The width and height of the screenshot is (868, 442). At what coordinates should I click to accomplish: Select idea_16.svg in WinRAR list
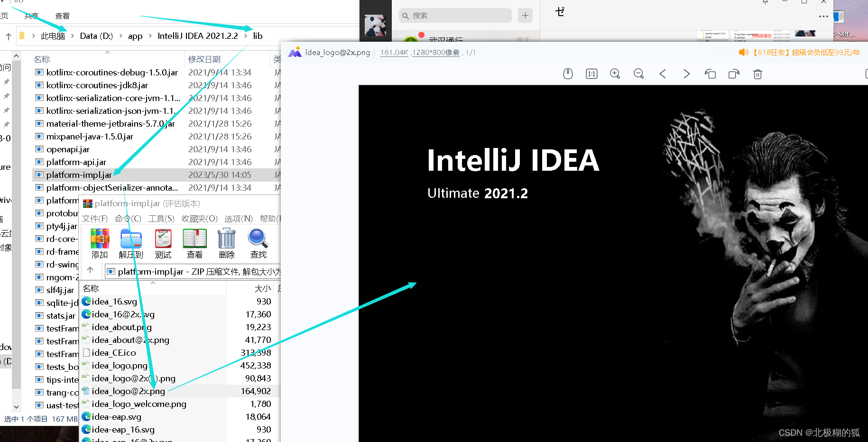tap(114, 302)
